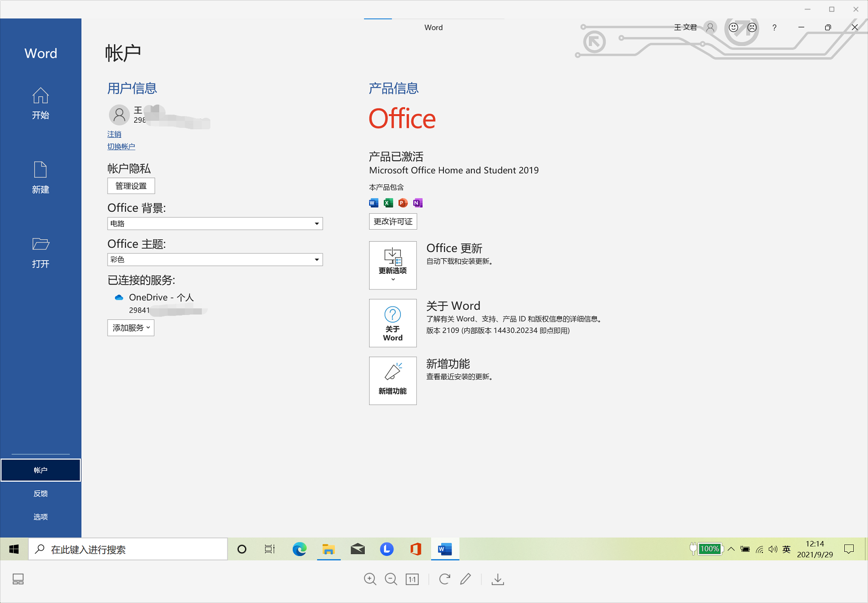Rotate the image with the rotate icon
Screen dimensions: 868x603
point(444,579)
